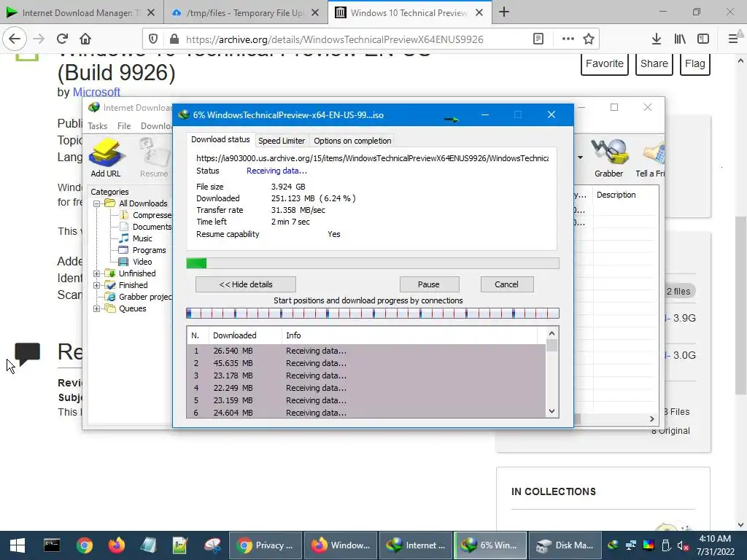Click the pinned Firefox taskbar icon
Viewport: 747px width, 560px height.
[x=116, y=545]
